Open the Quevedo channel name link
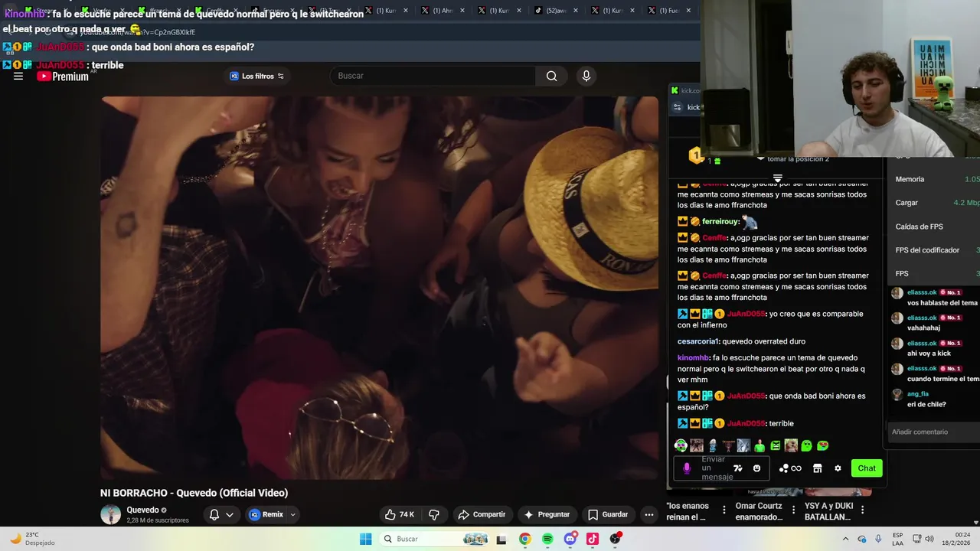Image resolution: width=980 pixels, height=551 pixels. pos(142,510)
